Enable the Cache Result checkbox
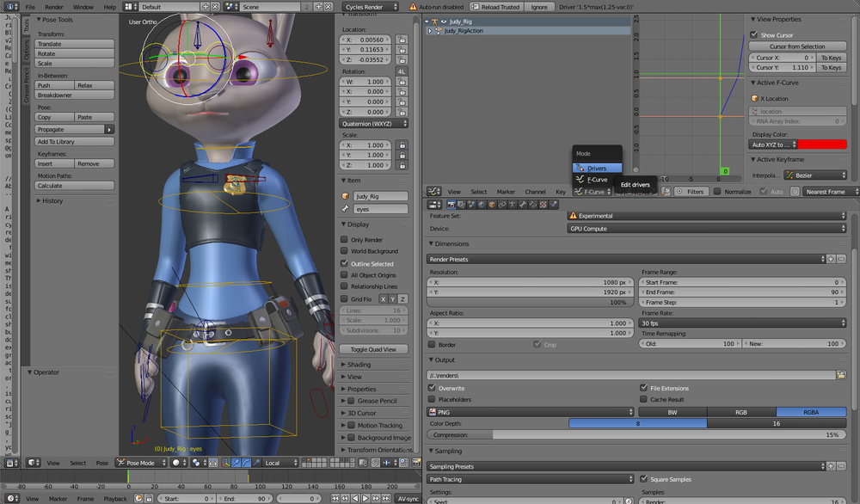This screenshot has height=504, width=860. point(644,399)
